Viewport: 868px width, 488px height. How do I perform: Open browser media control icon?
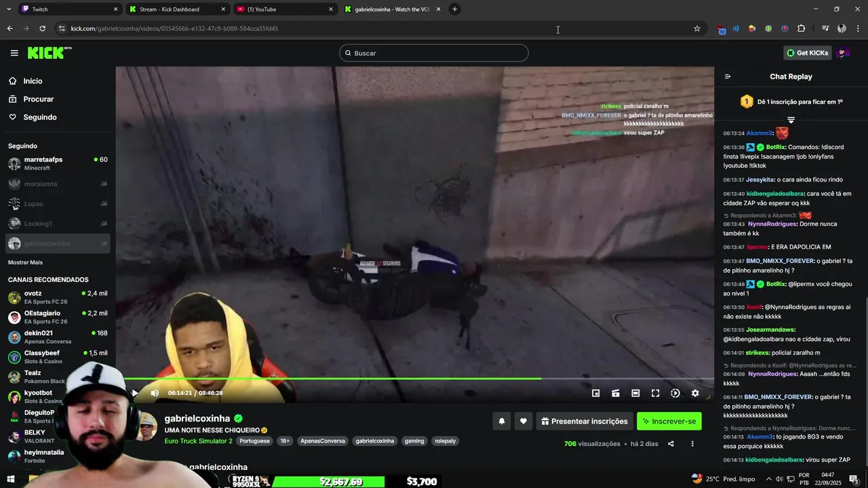coord(825,28)
